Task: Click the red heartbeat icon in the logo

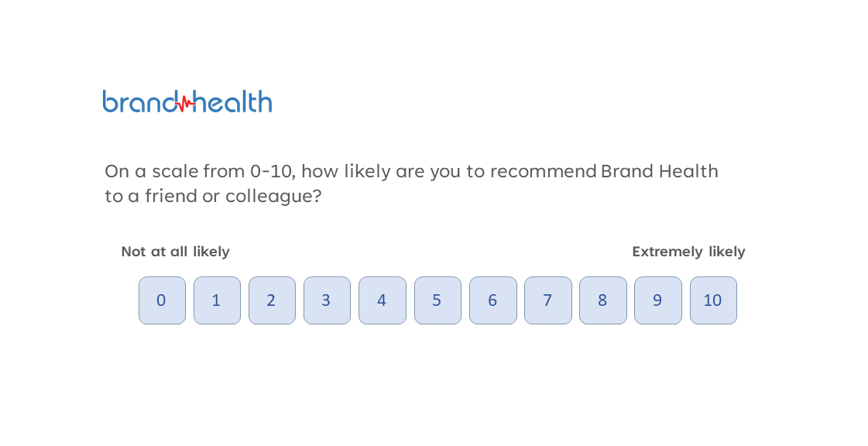Action: [184, 103]
